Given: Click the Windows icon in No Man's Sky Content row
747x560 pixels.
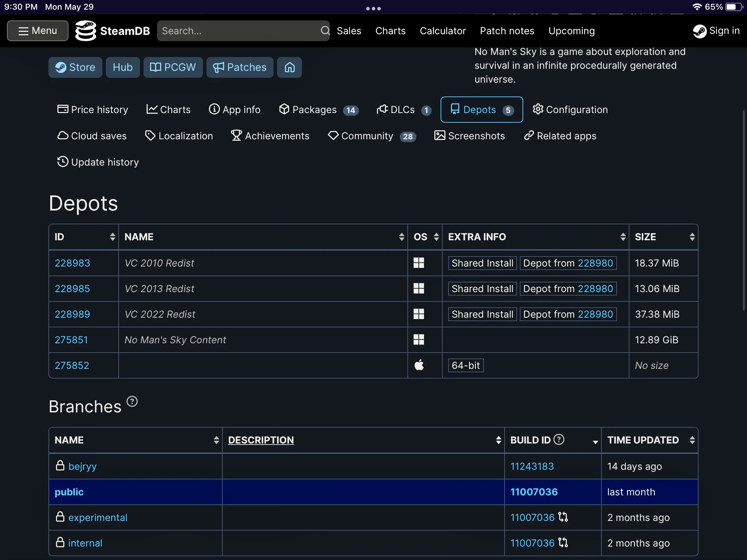Looking at the screenshot, I should (x=419, y=340).
